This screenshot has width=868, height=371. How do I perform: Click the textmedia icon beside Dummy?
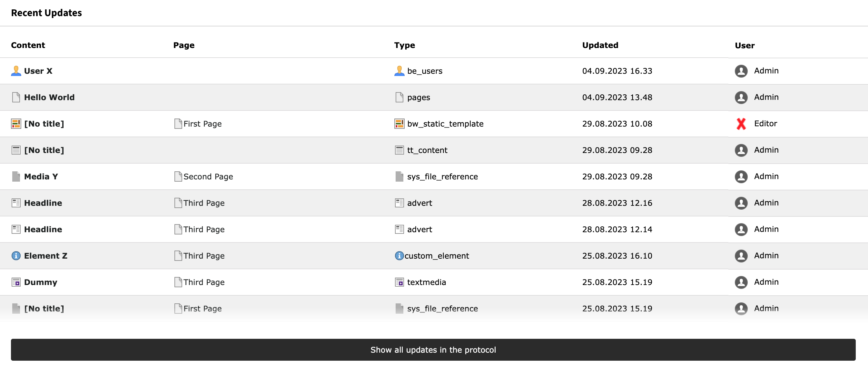pyautogui.click(x=16, y=282)
